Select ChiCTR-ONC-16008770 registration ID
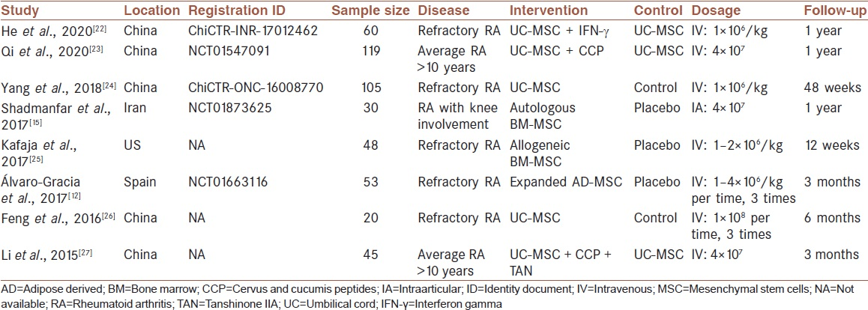The height and width of the screenshot is (310, 868). (x=246, y=88)
